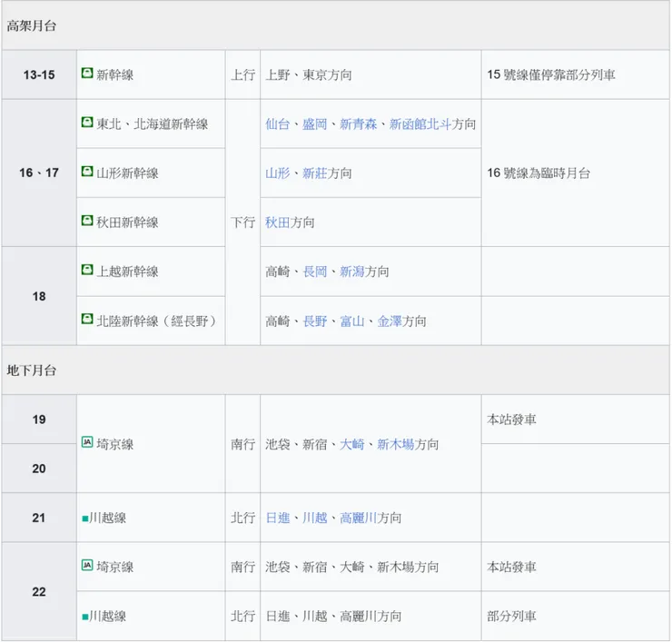Open the 仙台 link

pyautogui.click(x=277, y=124)
